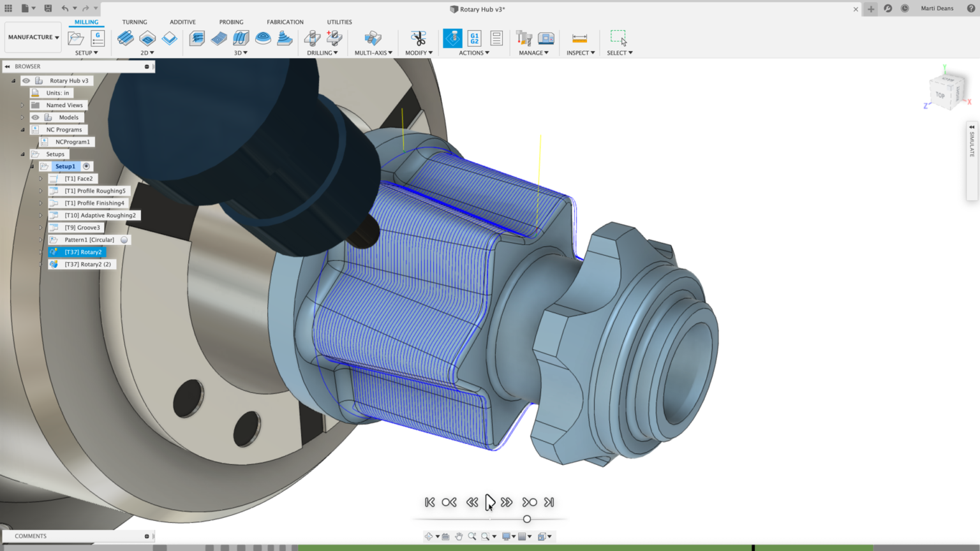Screen dimensions: 980x551
Task: Click the Simulate icon under Actions
Action: [452, 38]
